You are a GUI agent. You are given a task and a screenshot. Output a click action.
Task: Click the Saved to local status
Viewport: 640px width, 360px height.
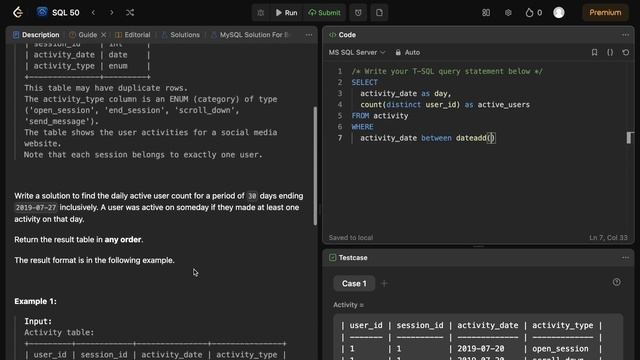(351, 238)
